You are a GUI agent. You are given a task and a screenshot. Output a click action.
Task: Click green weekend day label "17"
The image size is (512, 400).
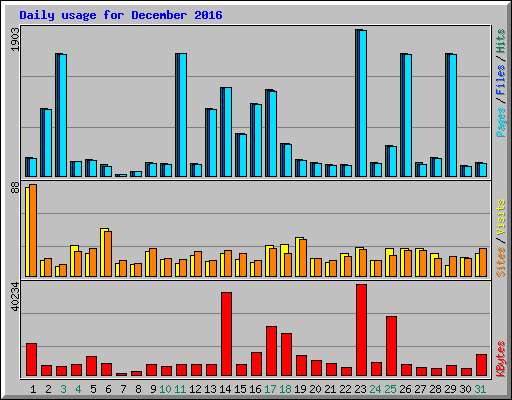pos(270,389)
